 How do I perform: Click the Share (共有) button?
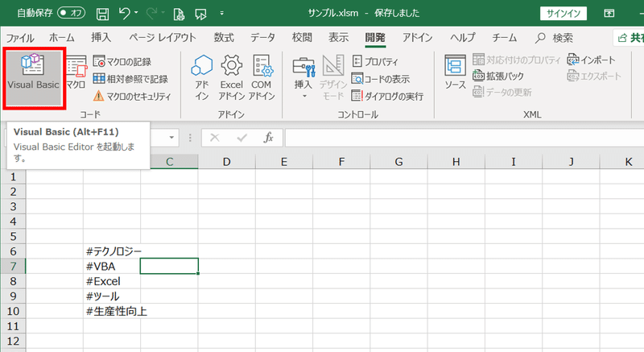tap(630, 38)
